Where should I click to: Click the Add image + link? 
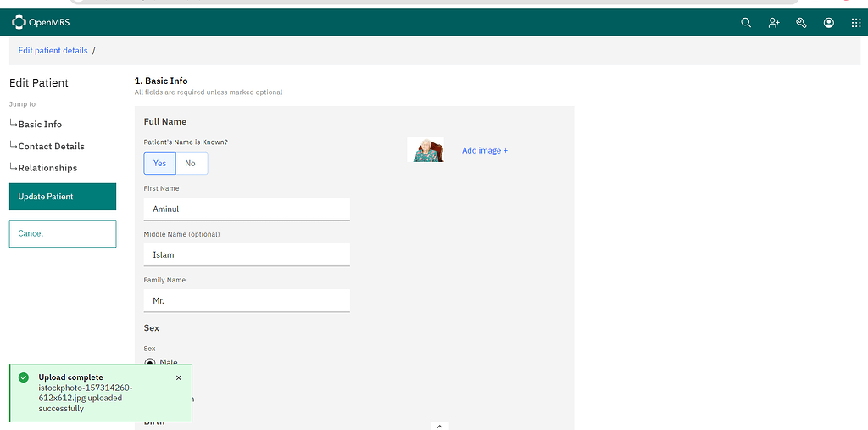(x=484, y=150)
